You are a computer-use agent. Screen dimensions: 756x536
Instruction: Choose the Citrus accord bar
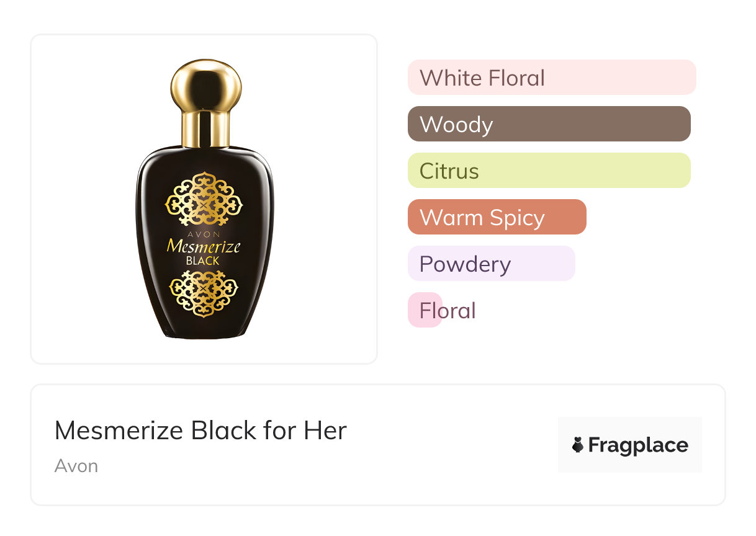549,171
